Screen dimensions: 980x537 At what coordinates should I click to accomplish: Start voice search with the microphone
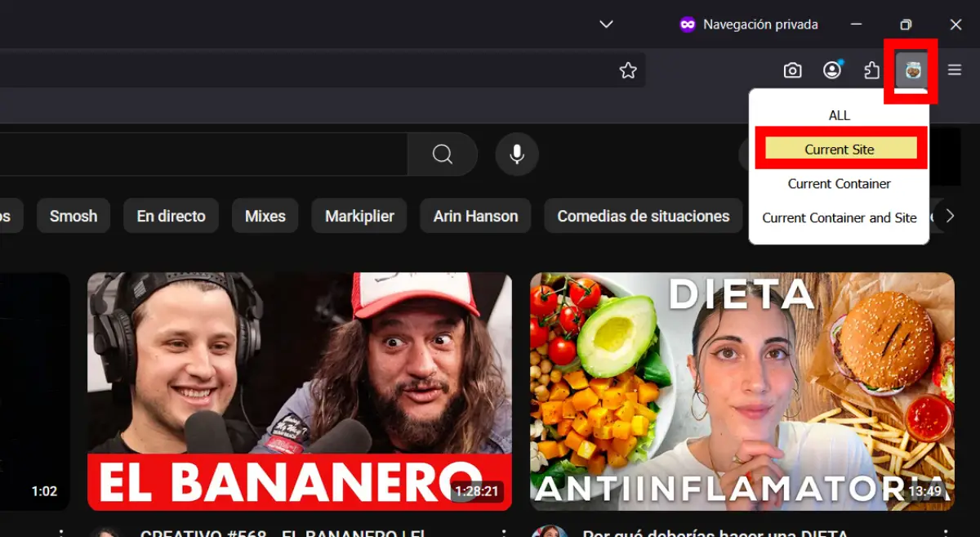(516, 154)
